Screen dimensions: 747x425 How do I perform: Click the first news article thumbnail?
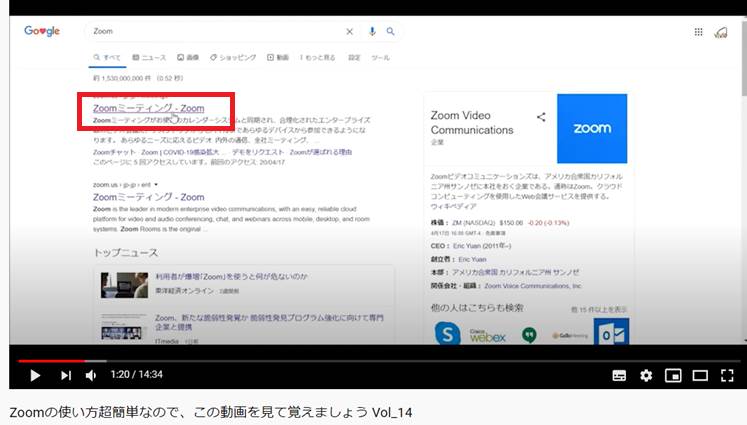124,285
